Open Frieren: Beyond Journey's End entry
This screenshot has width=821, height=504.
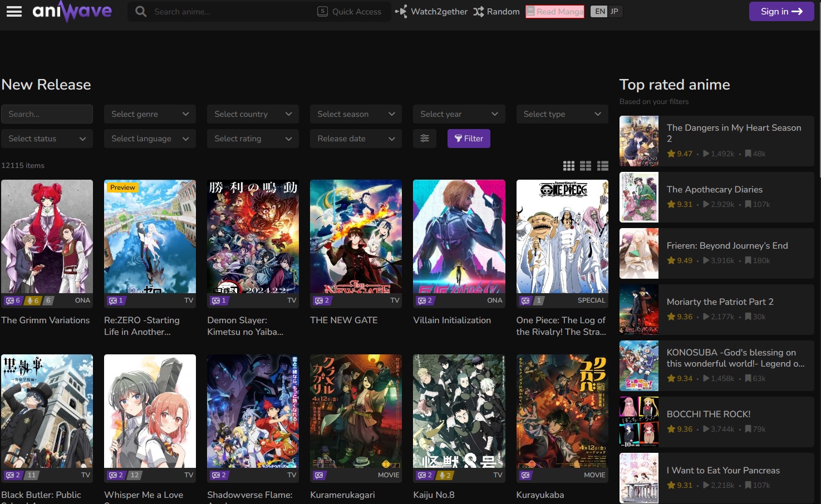coord(717,253)
